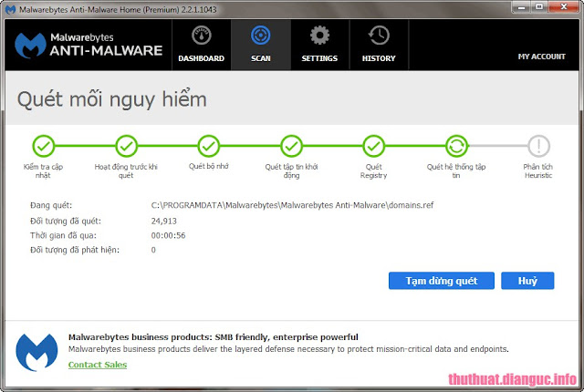Switch to the DASHBOARD tab label

coord(201,58)
